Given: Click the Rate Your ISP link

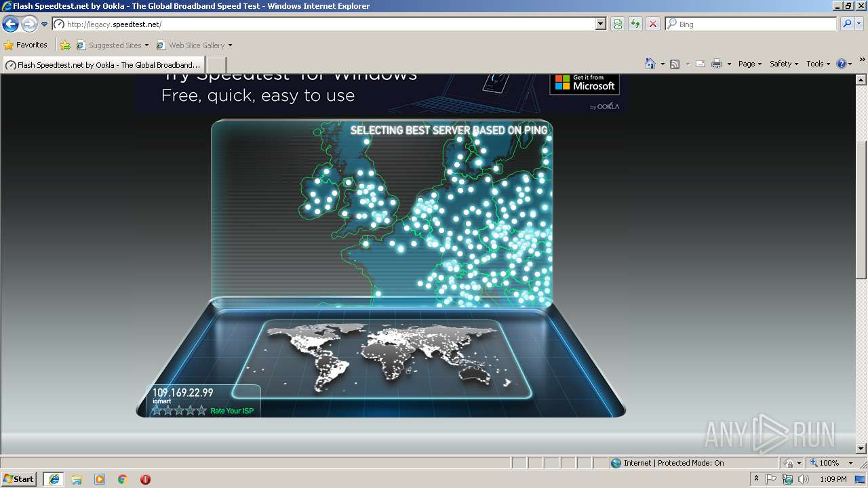Looking at the screenshot, I should 232,411.
